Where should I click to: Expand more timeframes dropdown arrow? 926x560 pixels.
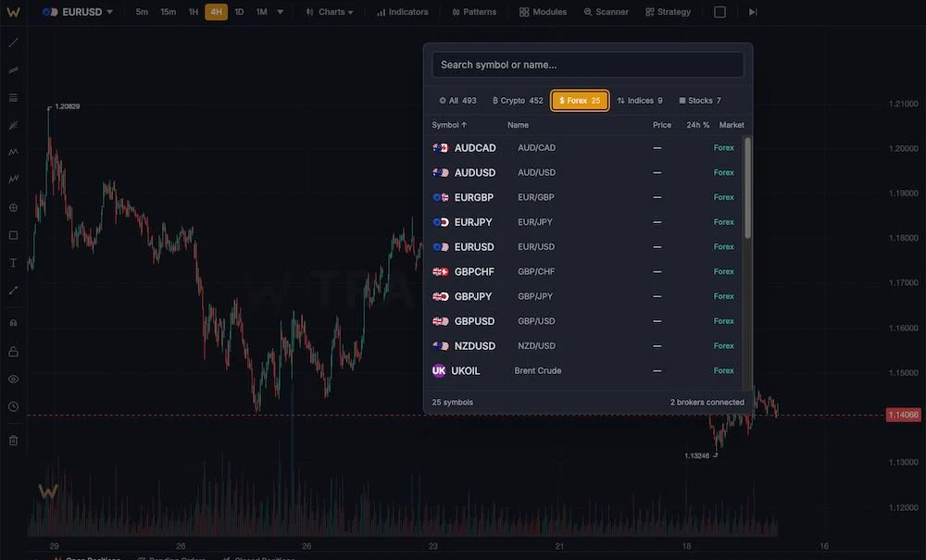coord(280,12)
